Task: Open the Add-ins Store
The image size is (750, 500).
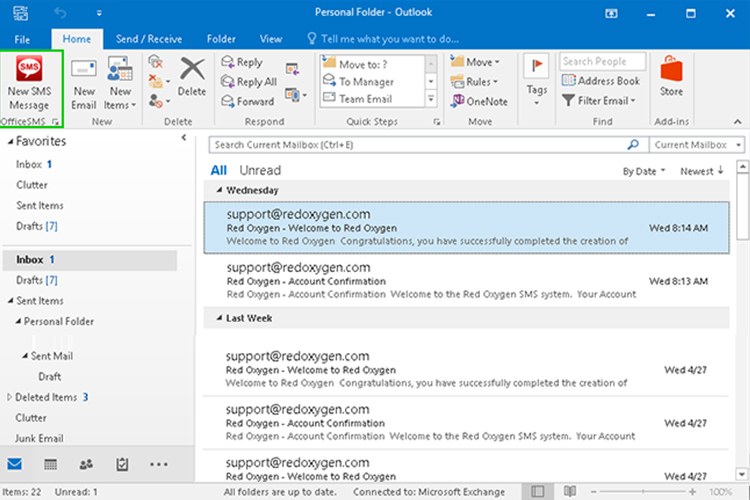Action: point(671,77)
